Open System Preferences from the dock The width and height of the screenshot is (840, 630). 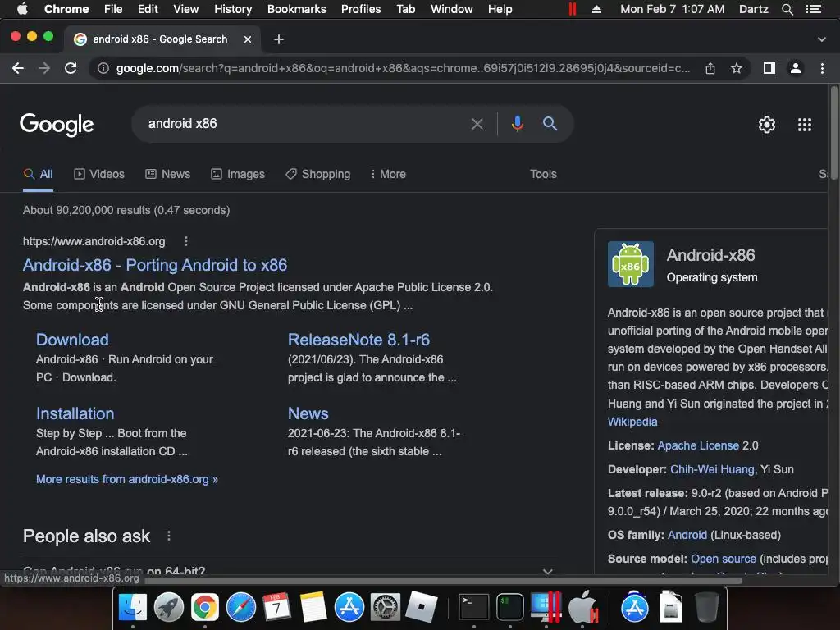386,608
